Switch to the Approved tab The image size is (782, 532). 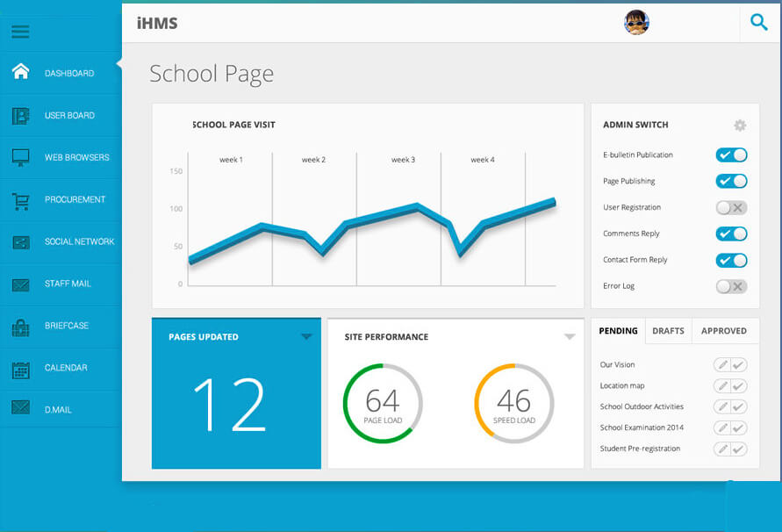(724, 331)
